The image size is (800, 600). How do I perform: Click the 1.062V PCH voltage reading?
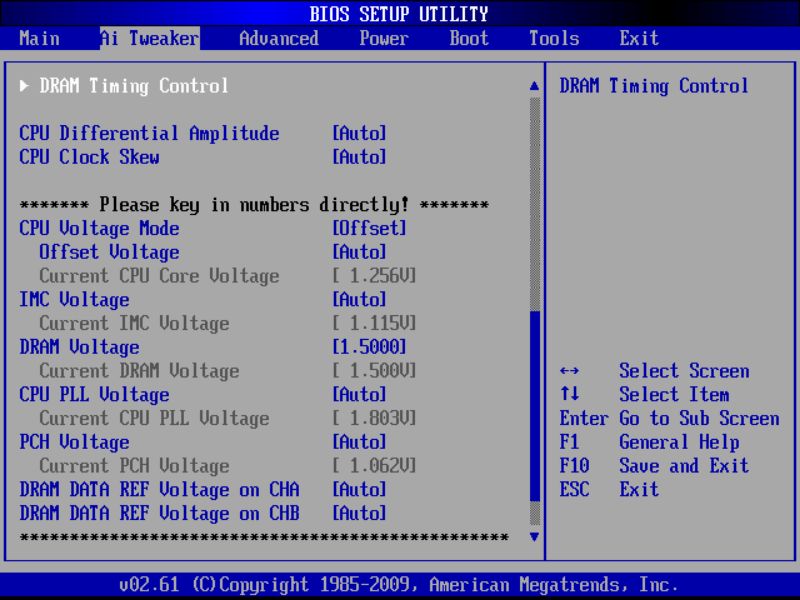click(374, 466)
